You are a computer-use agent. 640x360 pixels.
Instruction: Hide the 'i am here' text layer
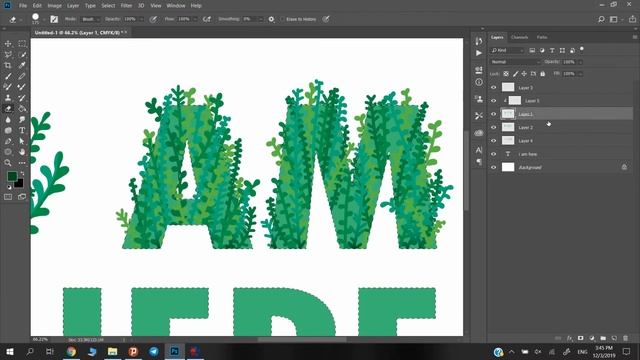click(x=493, y=154)
